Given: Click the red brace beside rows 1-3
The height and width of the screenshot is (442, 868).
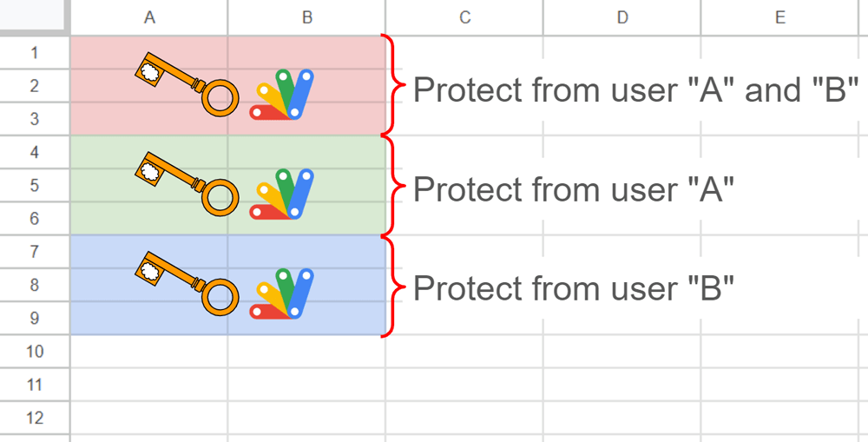Looking at the screenshot, I should [x=393, y=85].
